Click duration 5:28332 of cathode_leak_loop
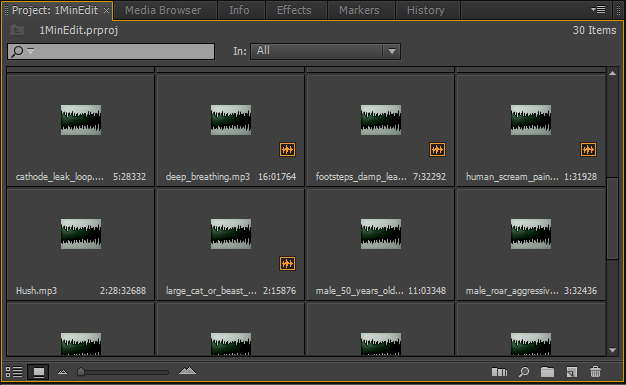This screenshot has width=626, height=385. coord(129,177)
